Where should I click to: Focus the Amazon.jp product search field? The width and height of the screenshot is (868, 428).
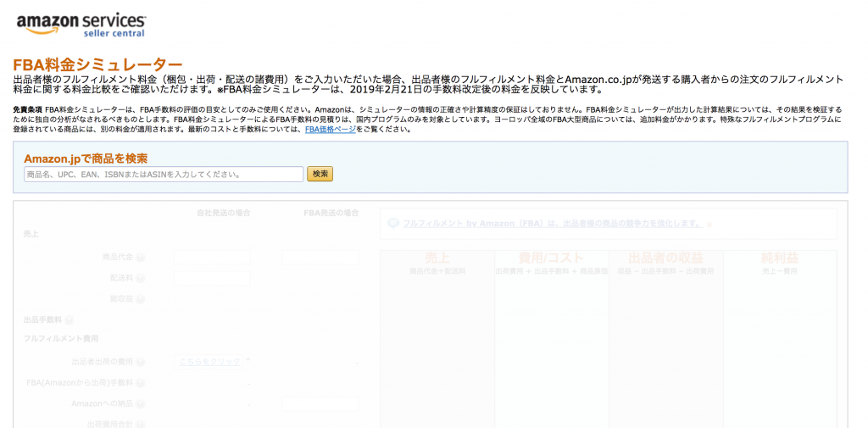(x=164, y=174)
